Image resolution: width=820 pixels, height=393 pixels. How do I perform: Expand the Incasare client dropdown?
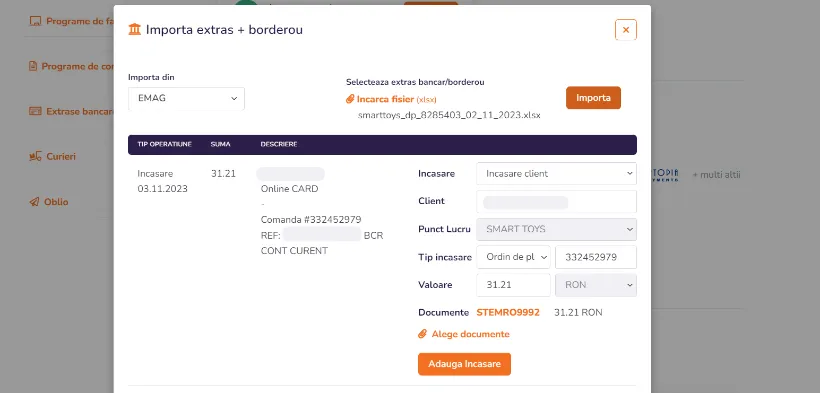tap(556, 174)
